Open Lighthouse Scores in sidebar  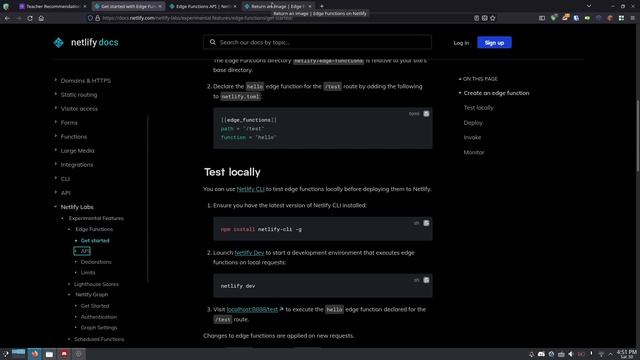click(x=96, y=284)
